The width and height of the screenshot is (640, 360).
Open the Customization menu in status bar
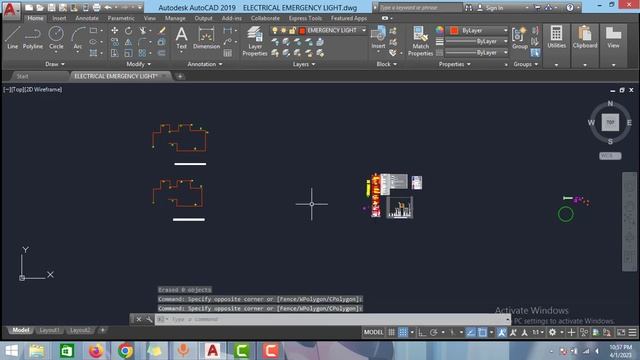click(x=632, y=332)
